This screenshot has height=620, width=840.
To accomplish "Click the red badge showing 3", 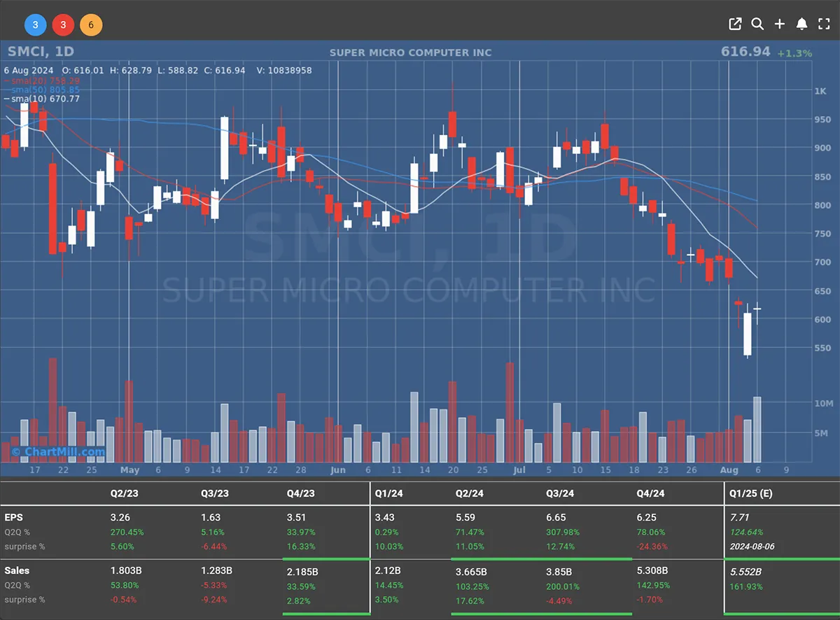I will pyautogui.click(x=63, y=26).
